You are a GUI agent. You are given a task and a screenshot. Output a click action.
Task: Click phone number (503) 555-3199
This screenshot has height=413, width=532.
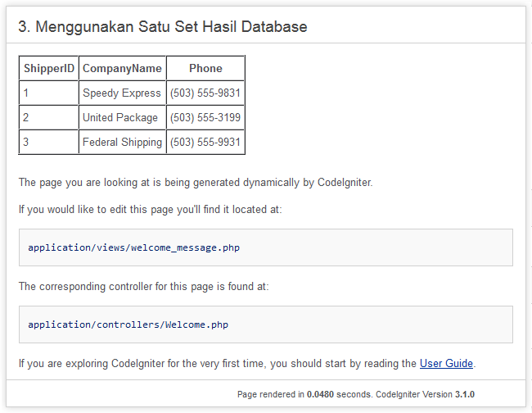point(205,117)
